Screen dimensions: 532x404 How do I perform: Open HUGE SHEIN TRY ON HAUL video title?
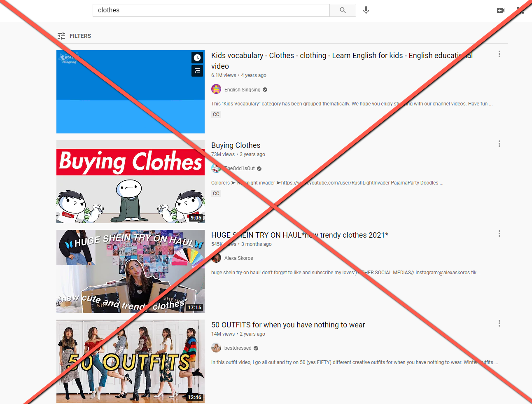click(x=300, y=235)
